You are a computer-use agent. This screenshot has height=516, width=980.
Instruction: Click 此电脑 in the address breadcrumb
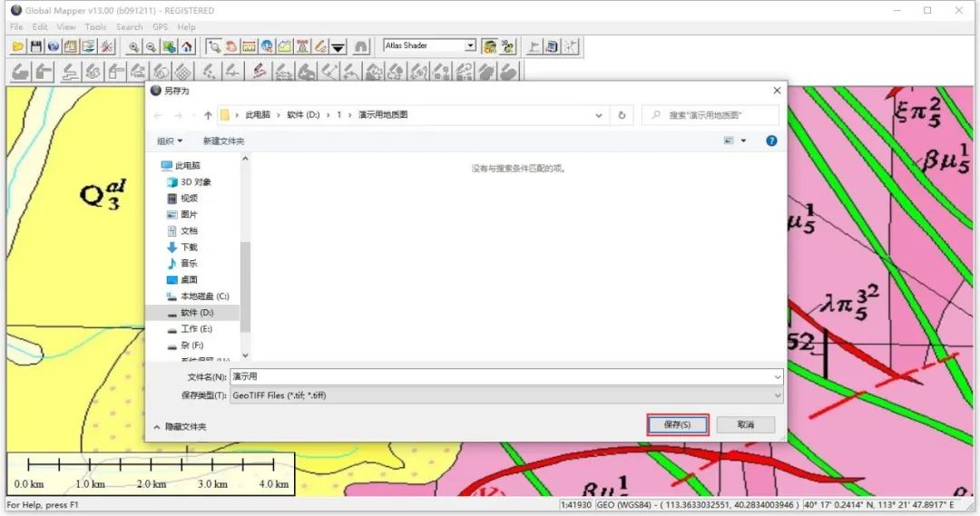pos(258,115)
